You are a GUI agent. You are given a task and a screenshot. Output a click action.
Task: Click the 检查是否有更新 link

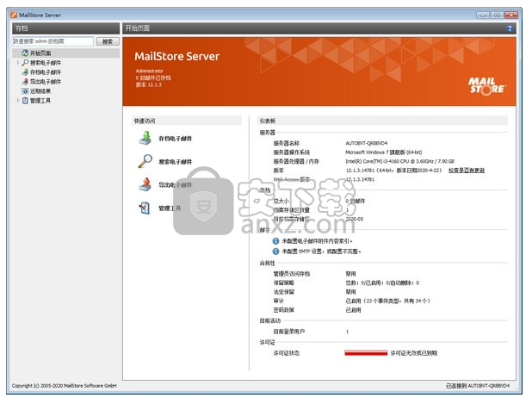[x=467, y=170]
